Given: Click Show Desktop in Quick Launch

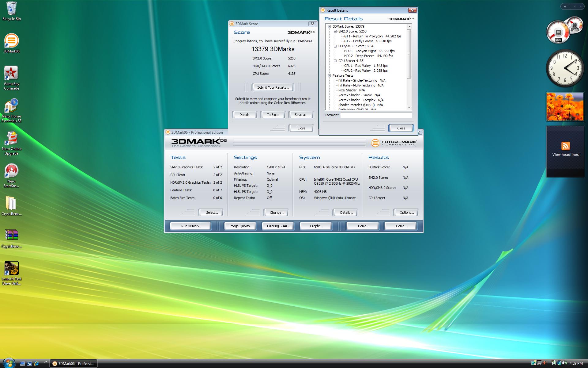Looking at the screenshot, I should point(22,363).
